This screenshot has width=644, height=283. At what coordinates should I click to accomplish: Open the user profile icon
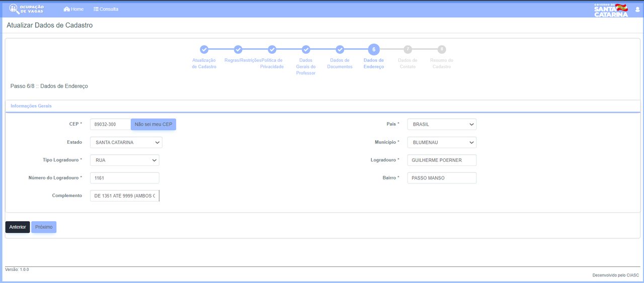pyautogui.click(x=637, y=9)
